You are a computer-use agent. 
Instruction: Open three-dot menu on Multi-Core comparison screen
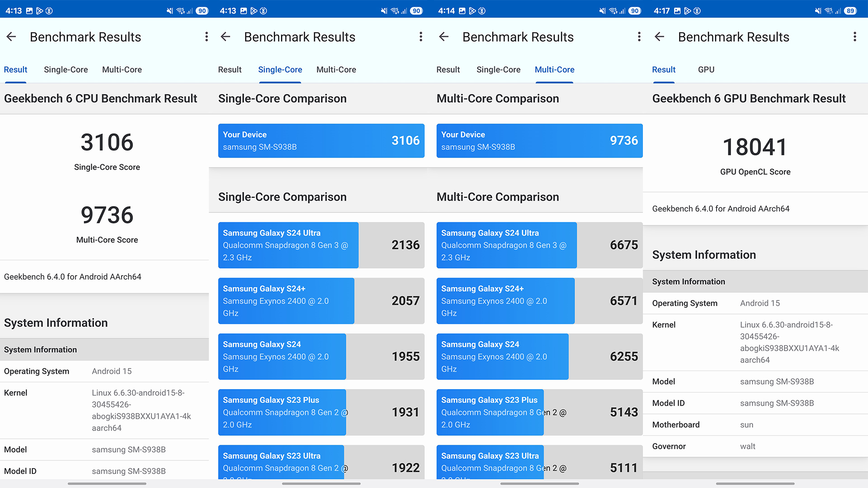639,37
